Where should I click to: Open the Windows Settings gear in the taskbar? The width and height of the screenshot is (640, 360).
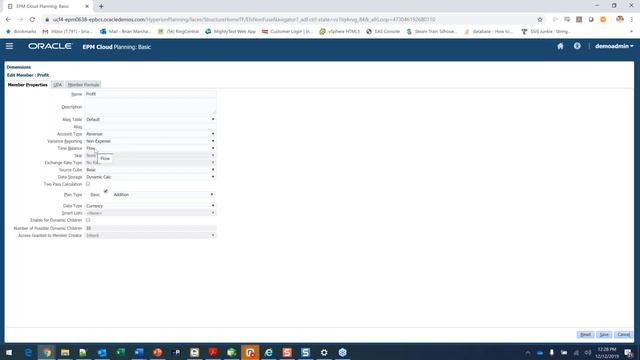(x=324, y=352)
